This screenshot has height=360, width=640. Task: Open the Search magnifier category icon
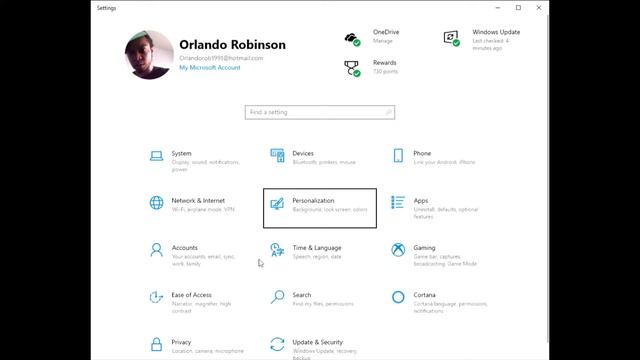(x=277, y=297)
